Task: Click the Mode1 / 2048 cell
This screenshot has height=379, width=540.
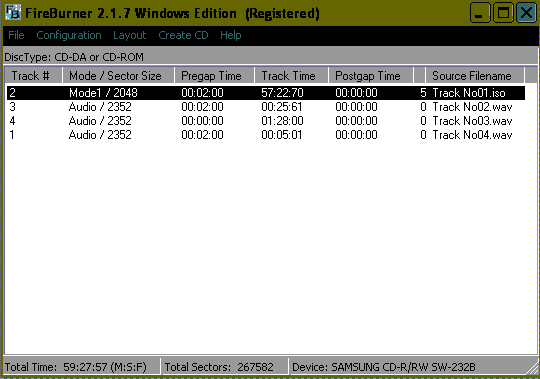Action: click(103, 93)
